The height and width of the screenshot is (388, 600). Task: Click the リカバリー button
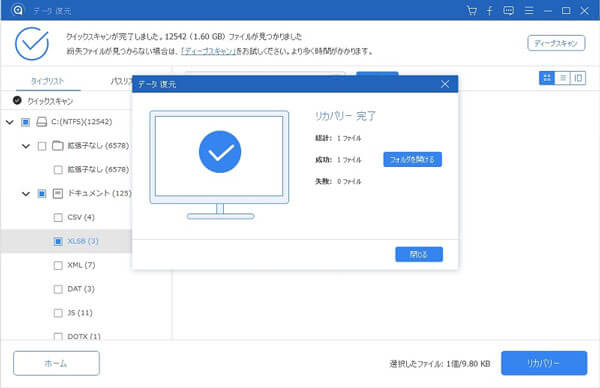[x=544, y=363]
